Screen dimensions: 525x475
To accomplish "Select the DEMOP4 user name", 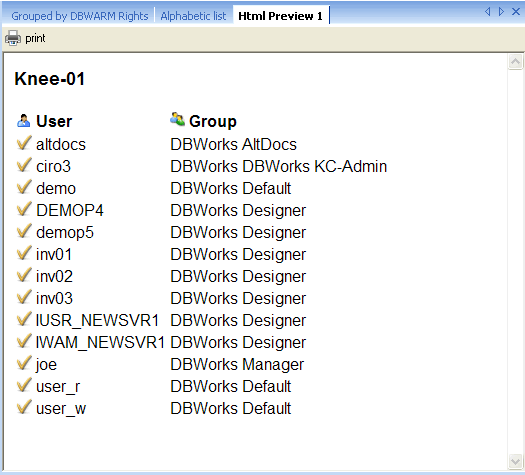I will tap(70, 211).
